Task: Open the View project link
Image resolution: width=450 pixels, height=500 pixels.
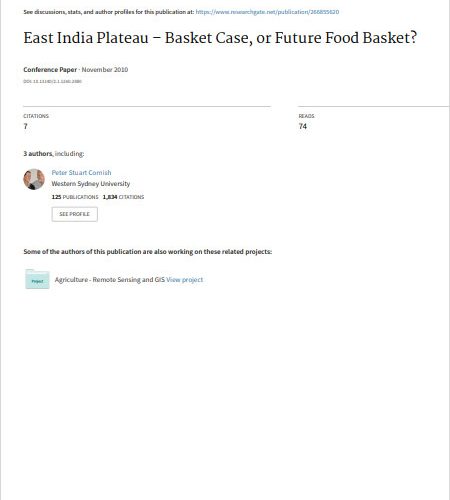Action: (x=184, y=280)
